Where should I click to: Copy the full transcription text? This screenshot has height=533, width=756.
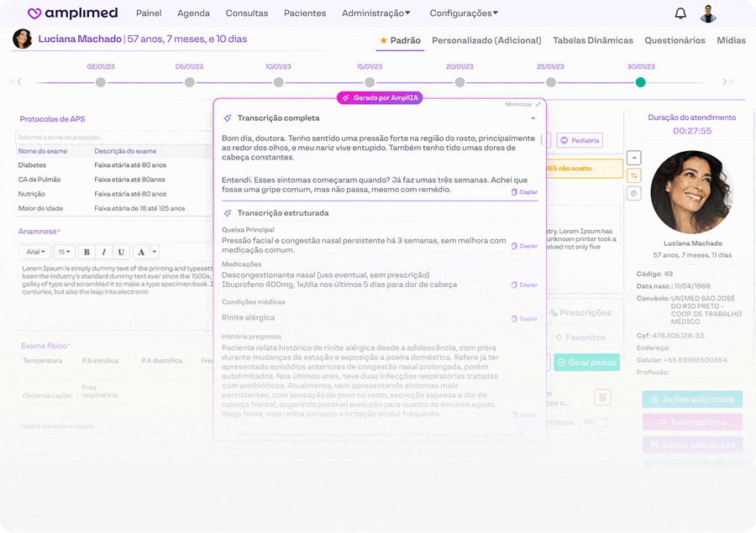tap(524, 192)
